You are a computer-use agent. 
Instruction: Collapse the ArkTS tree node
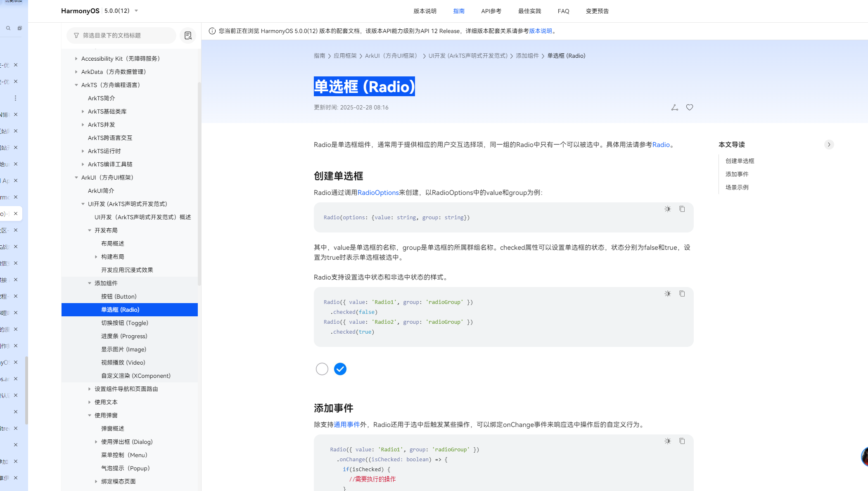(76, 85)
